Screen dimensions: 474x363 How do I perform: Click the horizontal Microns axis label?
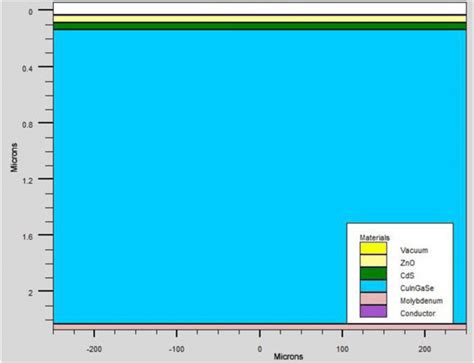(288, 357)
